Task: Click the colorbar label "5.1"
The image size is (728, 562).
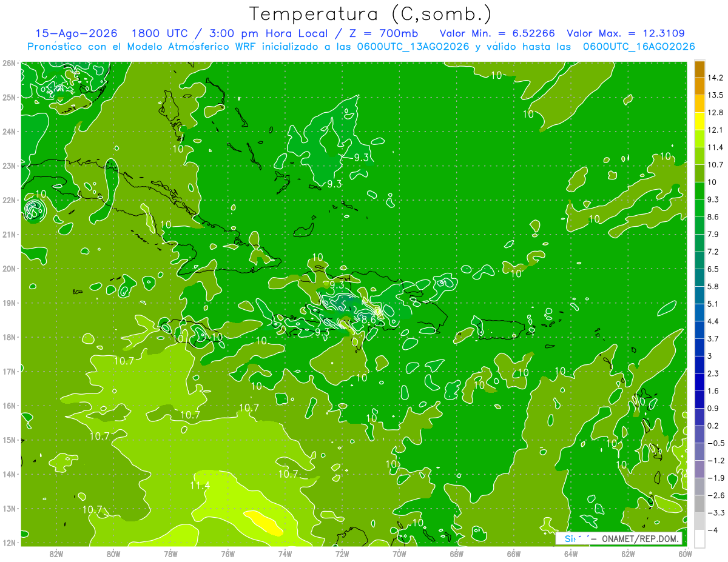Action: click(713, 304)
